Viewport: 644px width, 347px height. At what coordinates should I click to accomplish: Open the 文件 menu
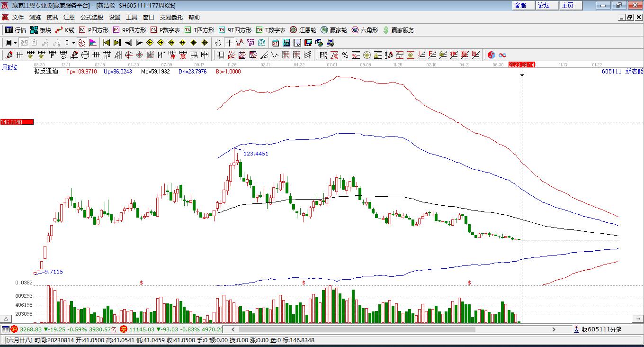click(18, 18)
